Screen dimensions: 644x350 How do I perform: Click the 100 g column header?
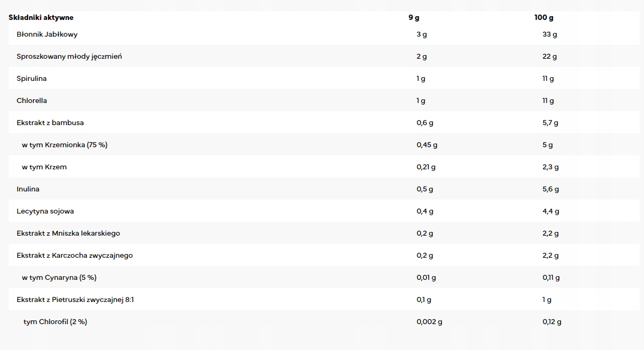pyautogui.click(x=544, y=18)
